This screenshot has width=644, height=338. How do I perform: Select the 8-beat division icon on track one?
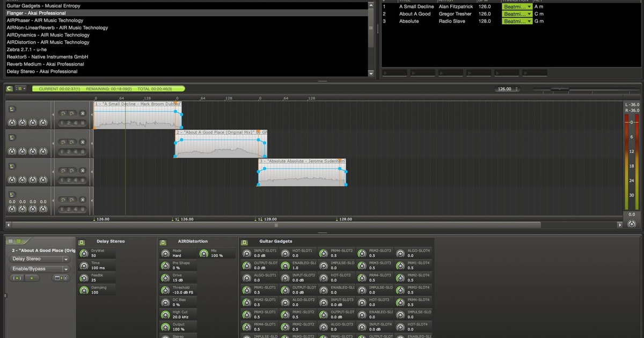pyautogui.click(x=83, y=123)
